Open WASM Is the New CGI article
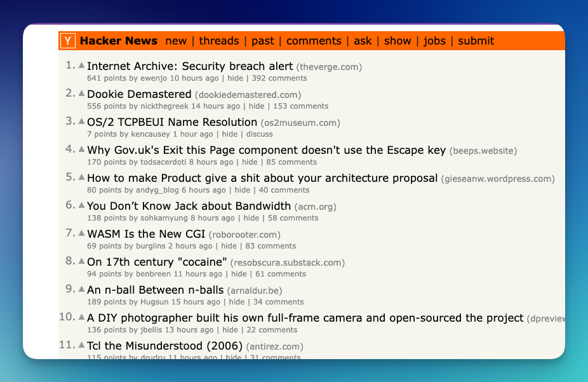588x382 pixels. click(146, 234)
